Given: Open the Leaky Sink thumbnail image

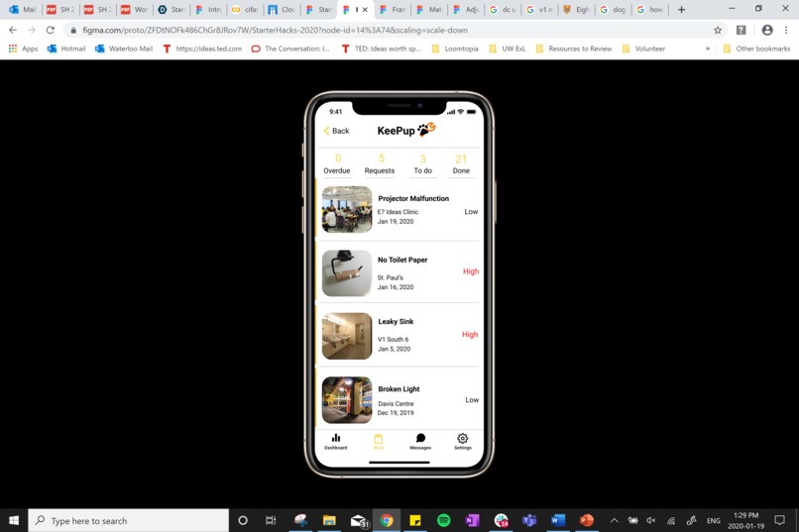Looking at the screenshot, I should tap(347, 336).
